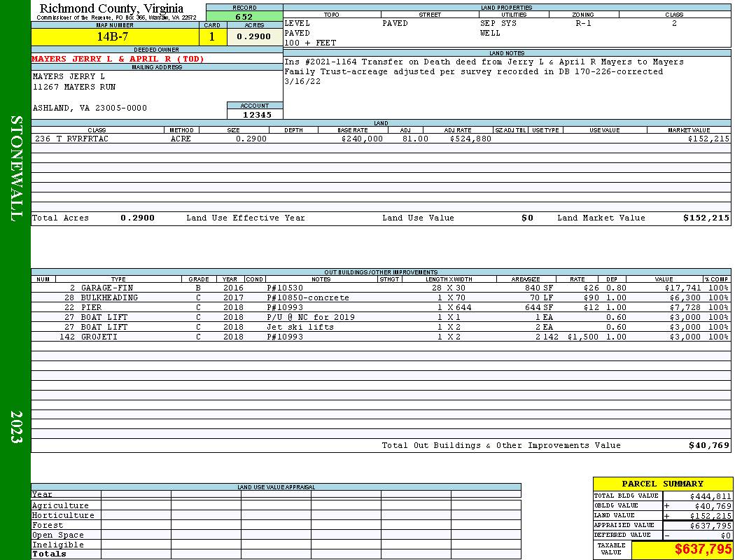Select the Horticulture row label
Image resolution: width=735 pixels, height=560 pixels.
pyautogui.click(x=63, y=515)
